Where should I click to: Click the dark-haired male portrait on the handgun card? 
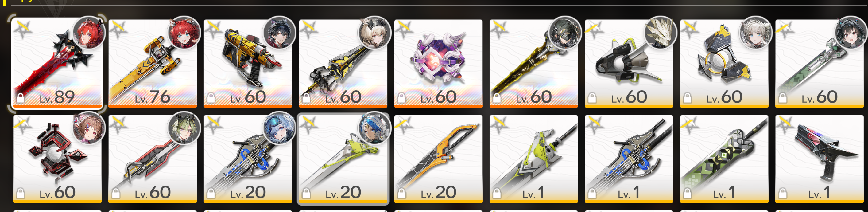279,33
